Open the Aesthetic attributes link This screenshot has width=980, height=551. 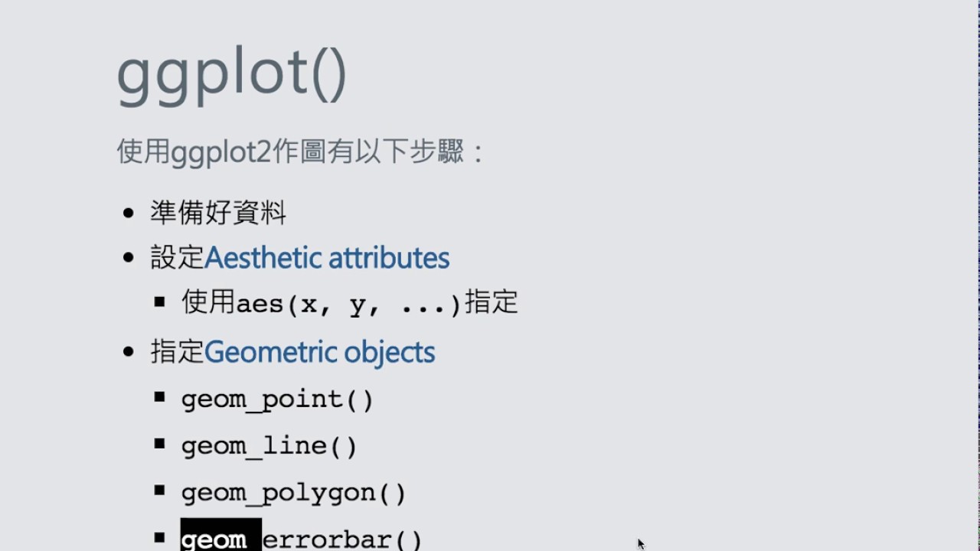click(327, 258)
